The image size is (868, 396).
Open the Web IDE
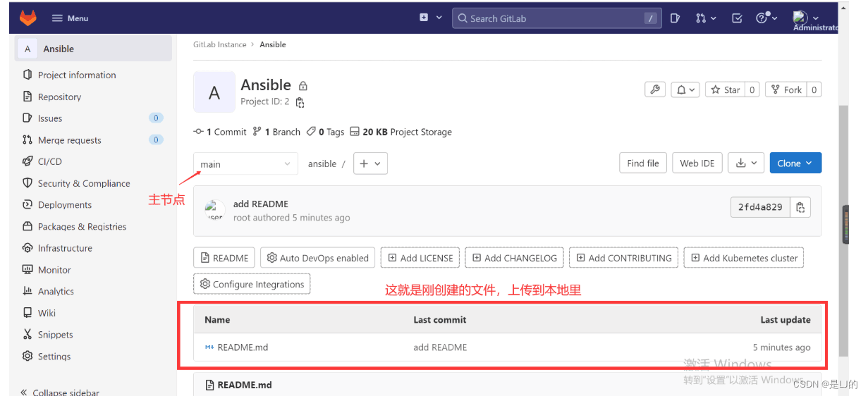697,163
